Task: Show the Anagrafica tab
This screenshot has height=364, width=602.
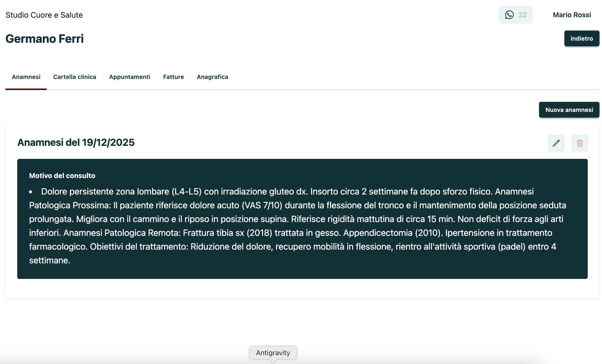Action: (x=212, y=77)
